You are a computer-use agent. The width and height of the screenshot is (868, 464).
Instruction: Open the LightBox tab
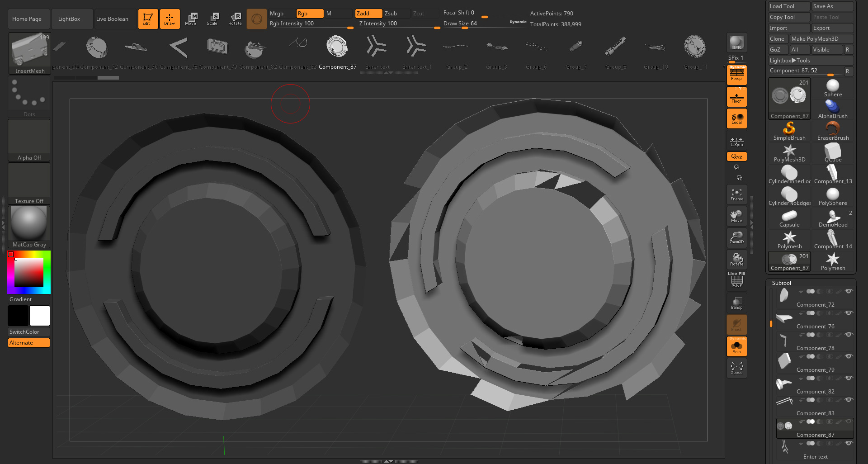pos(69,19)
